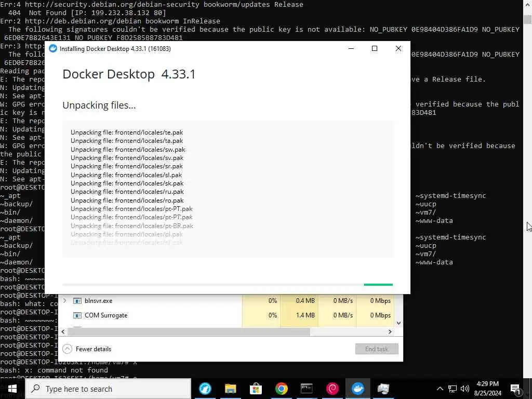The height and width of the screenshot is (399, 532).
Task: Open network status tray icon
Action: point(453,389)
